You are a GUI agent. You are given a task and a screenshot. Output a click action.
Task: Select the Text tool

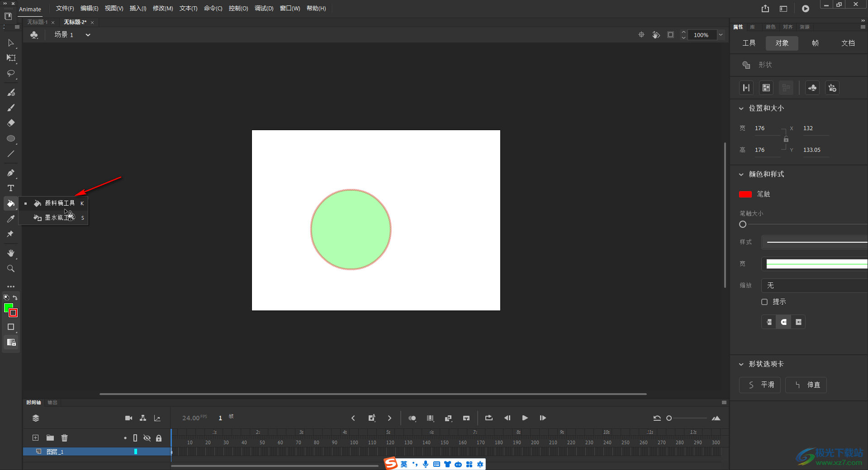[11, 188]
